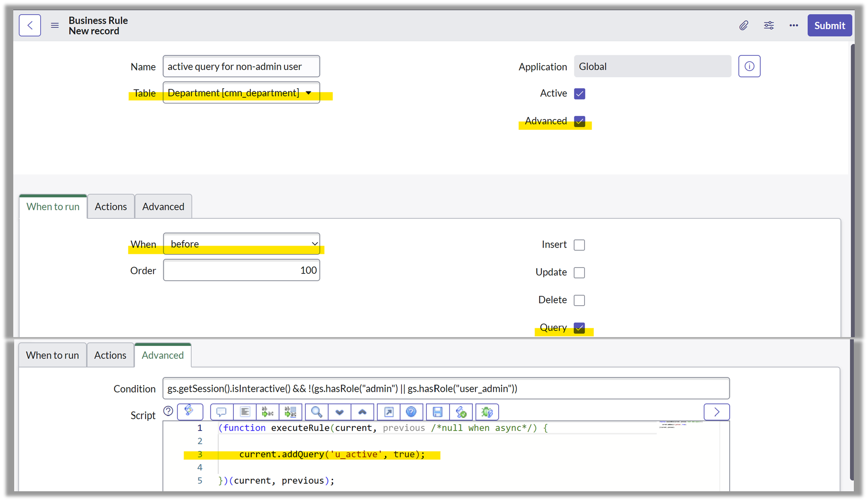The height and width of the screenshot is (501, 868).
Task: Open the script debugger bug icon
Action: pyautogui.click(x=487, y=412)
